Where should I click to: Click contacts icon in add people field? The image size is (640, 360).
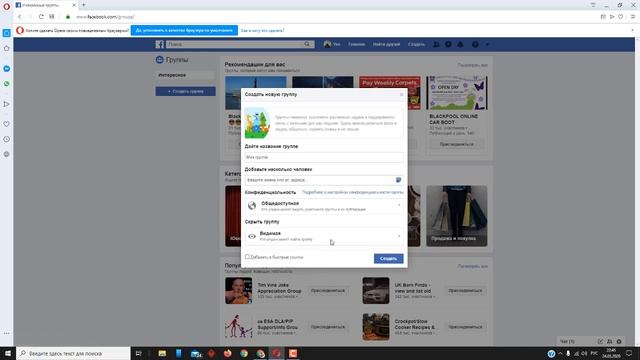point(398,180)
